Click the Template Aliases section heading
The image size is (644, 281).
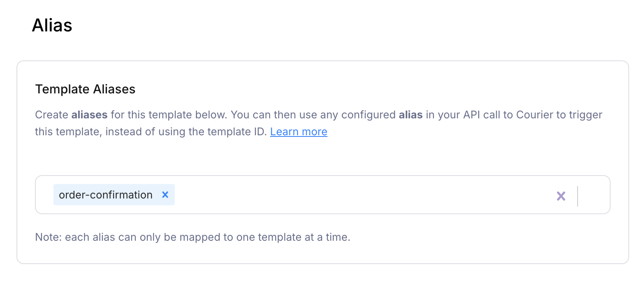[85, 89]
